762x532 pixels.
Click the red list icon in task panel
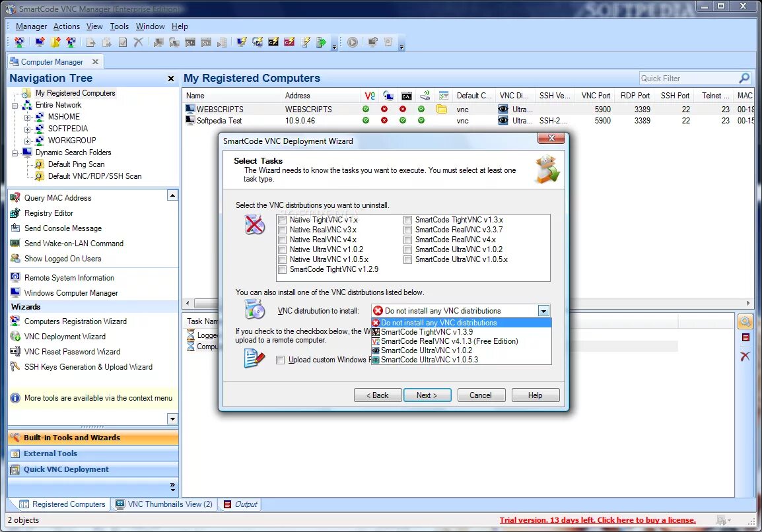(x=745, y=338)
